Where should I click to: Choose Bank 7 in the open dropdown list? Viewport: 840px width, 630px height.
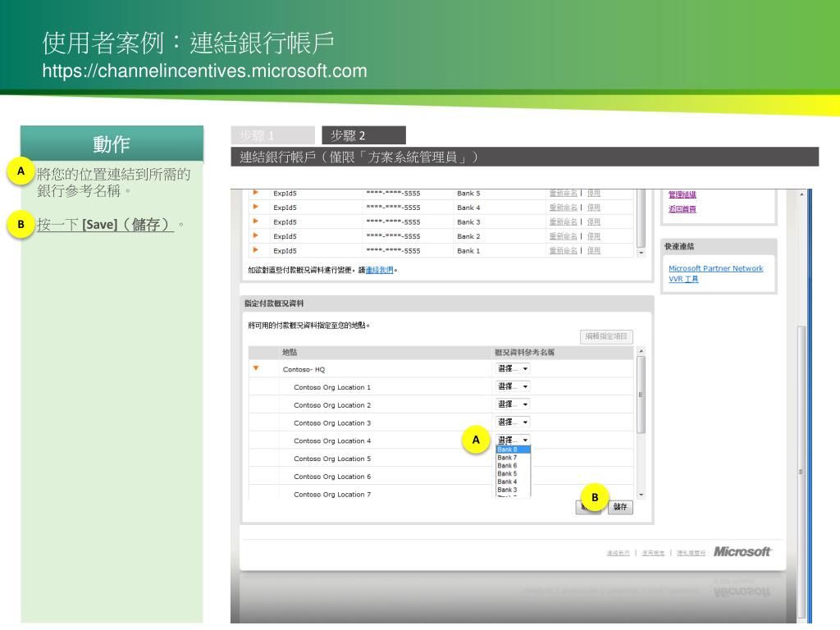(514, 458)
